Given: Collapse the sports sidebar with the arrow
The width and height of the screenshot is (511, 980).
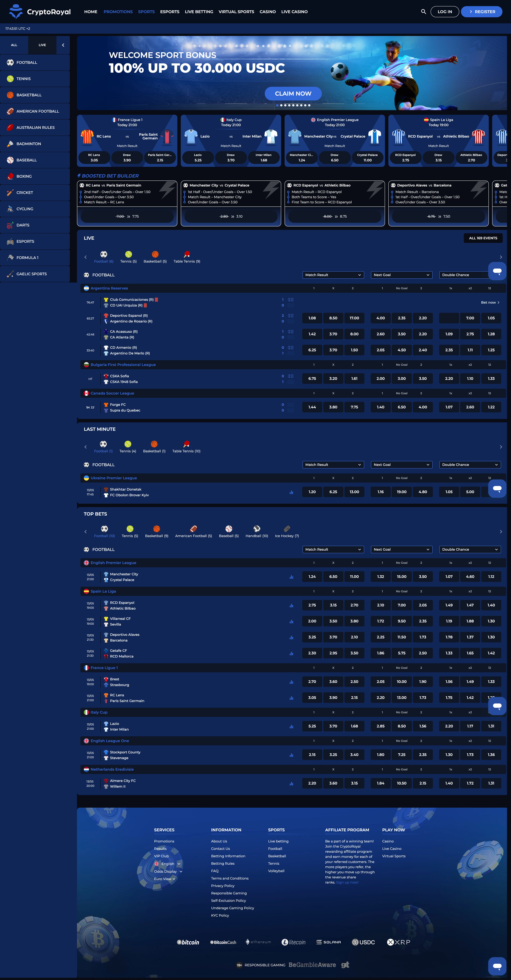Looking at the screenshot, I should [63, 45].
